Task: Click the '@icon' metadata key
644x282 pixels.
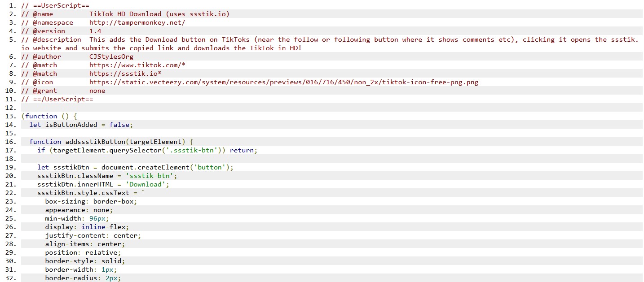Action: [x=43, y=82]
